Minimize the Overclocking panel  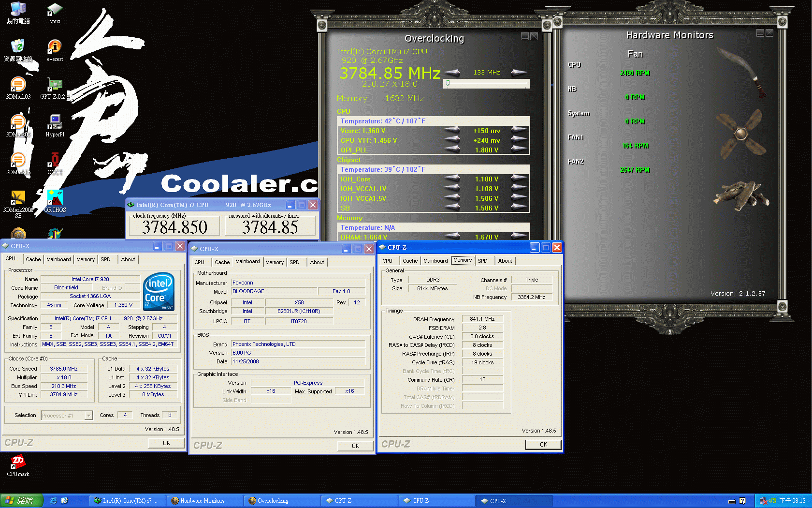524,36
